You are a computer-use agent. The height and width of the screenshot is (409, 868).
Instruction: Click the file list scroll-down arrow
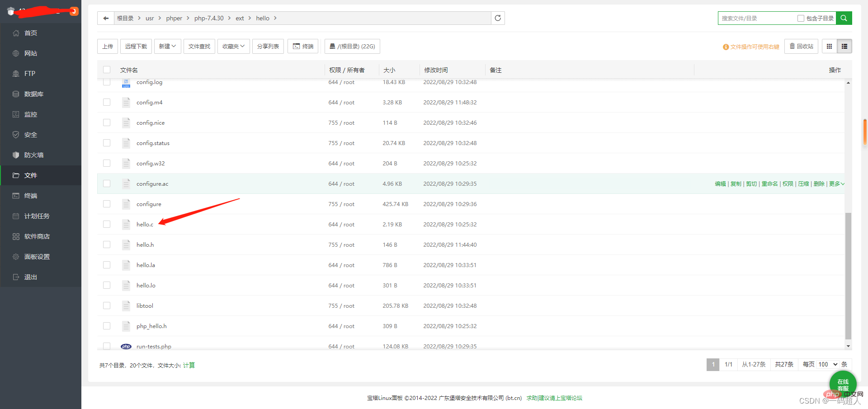point(848,346)
